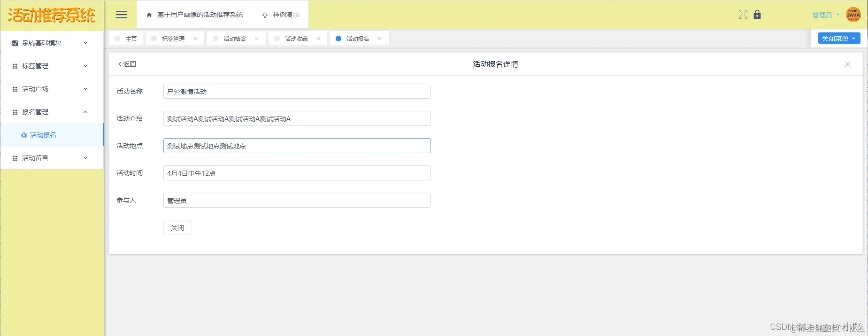The height and width of the screenshot is (336, 868).
Task: Close the 活动档案 tab
Action: pos(257,39)
